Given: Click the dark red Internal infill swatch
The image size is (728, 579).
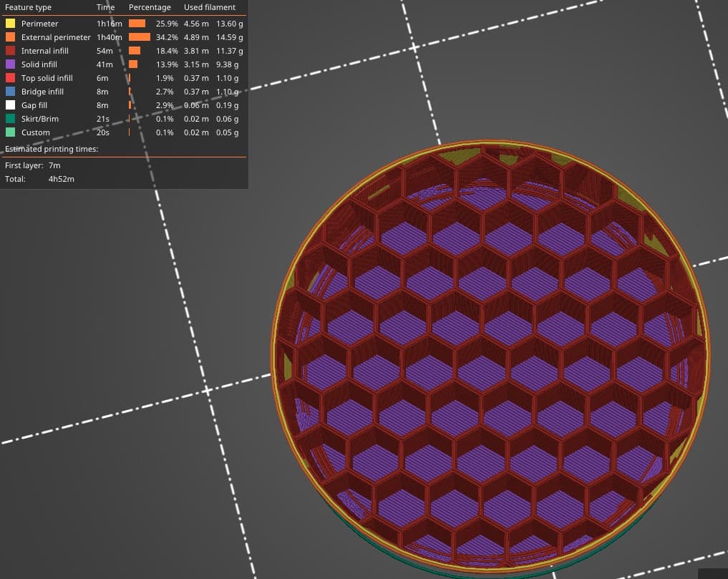Looking at the screenshot, I should pos(10,51).
